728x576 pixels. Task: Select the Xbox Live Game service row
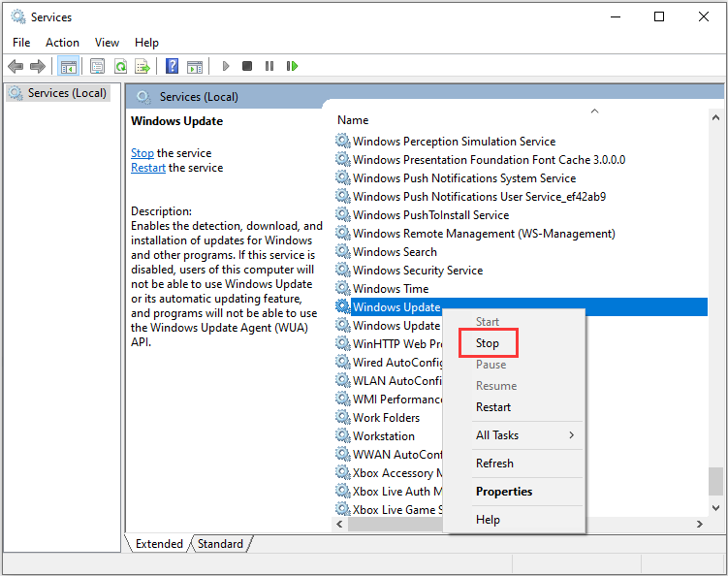397,509
